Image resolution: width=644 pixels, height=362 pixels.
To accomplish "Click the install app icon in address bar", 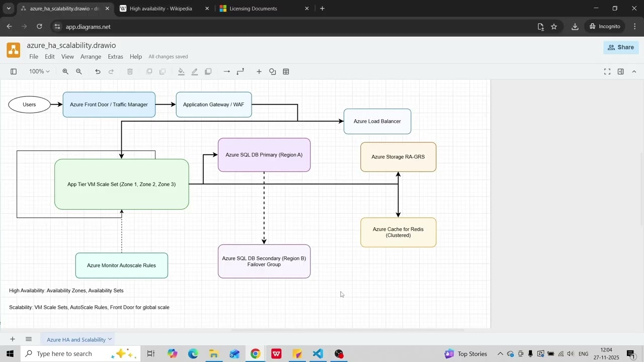I will [541, 27].
